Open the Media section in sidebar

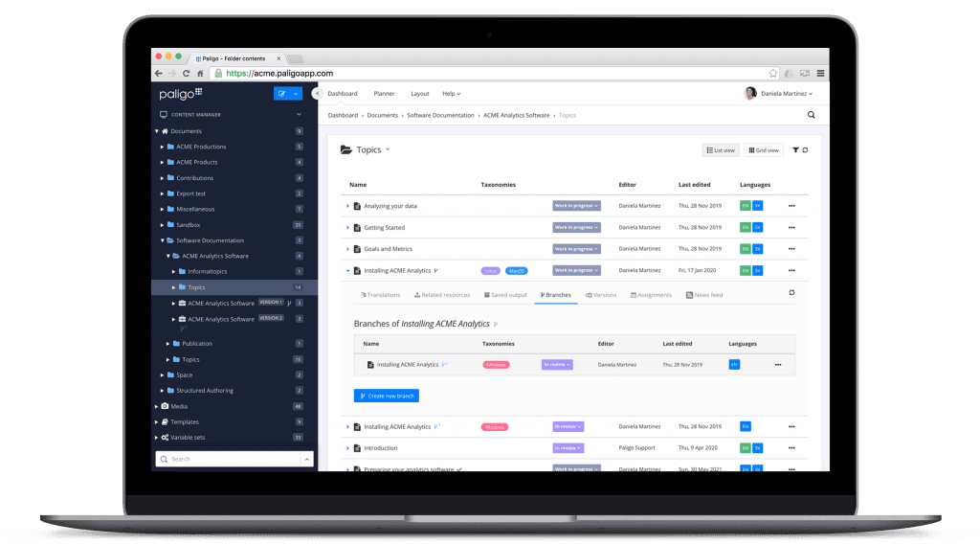(x=179, y=406)
